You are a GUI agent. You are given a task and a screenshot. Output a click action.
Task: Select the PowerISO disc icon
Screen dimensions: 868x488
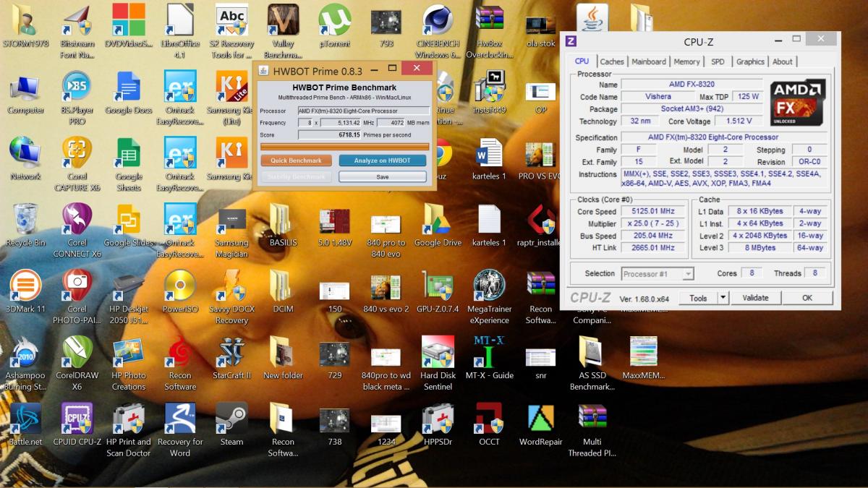[x=180, y=286]
